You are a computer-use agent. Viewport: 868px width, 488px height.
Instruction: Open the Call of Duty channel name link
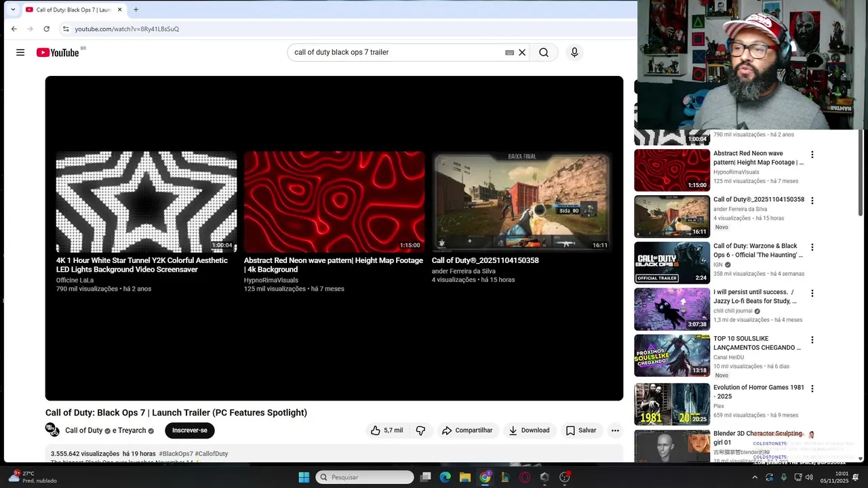point(84,430)
